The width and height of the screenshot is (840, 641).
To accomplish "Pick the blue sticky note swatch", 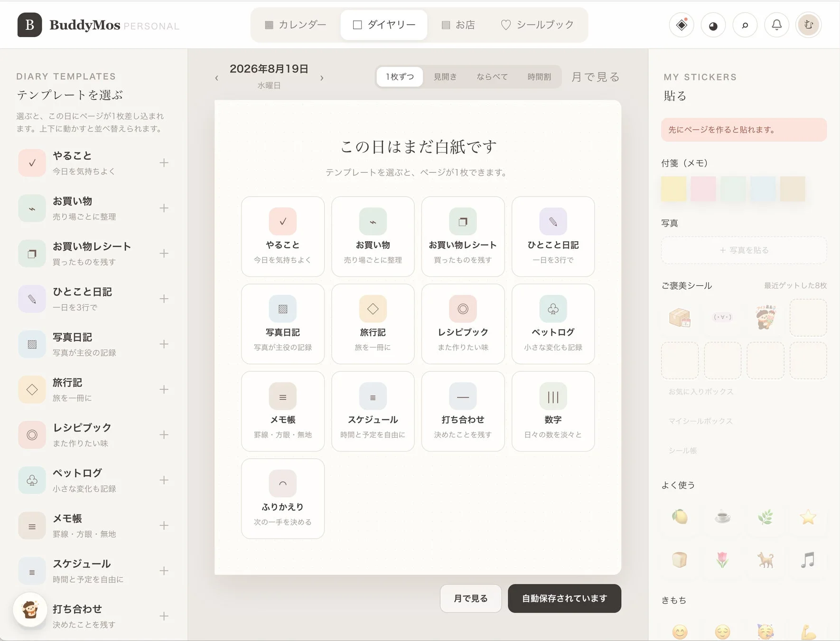I will coord(763,189).
